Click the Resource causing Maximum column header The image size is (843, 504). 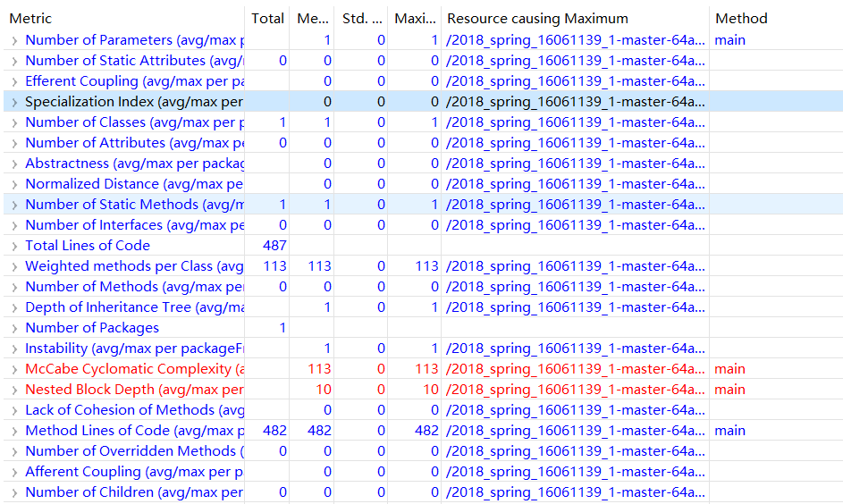537,18
